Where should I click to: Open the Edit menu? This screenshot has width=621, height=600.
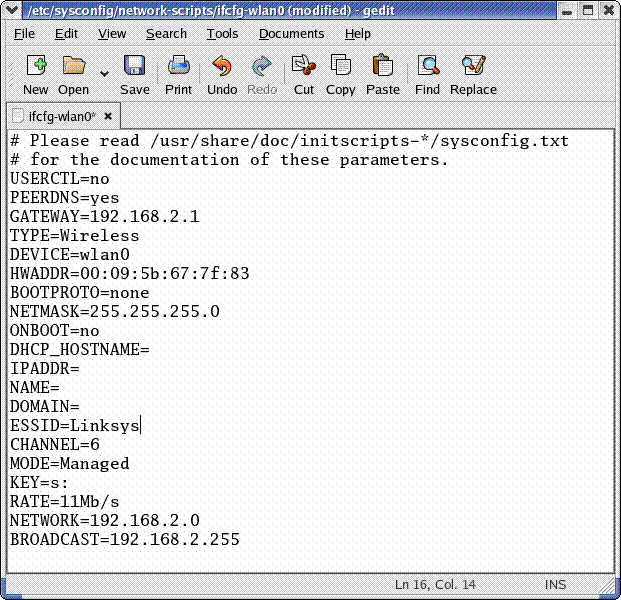[66, 34]
